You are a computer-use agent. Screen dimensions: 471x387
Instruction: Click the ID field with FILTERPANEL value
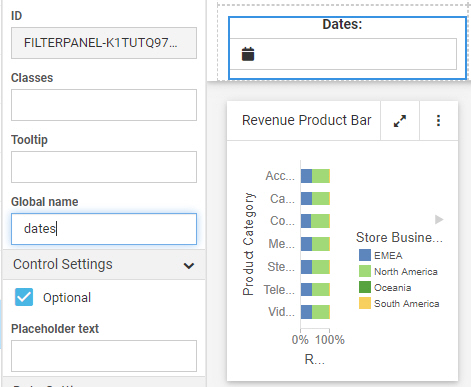[104, 43]
